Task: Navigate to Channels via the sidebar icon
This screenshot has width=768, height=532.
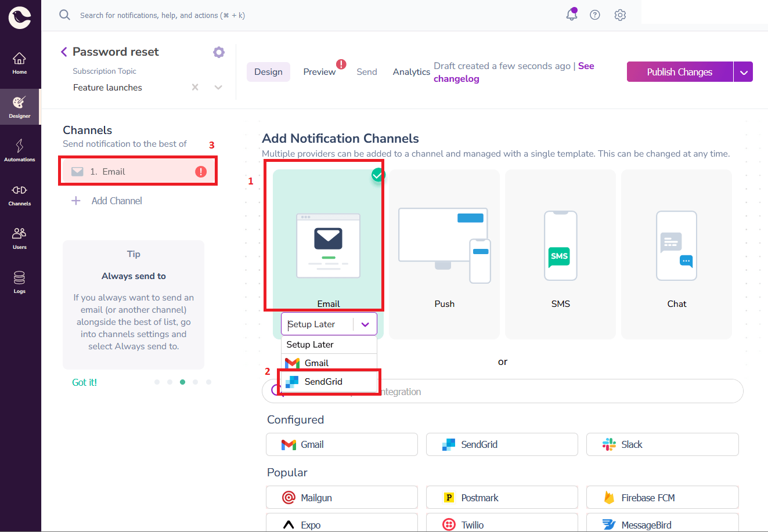Action: point(20,195)
